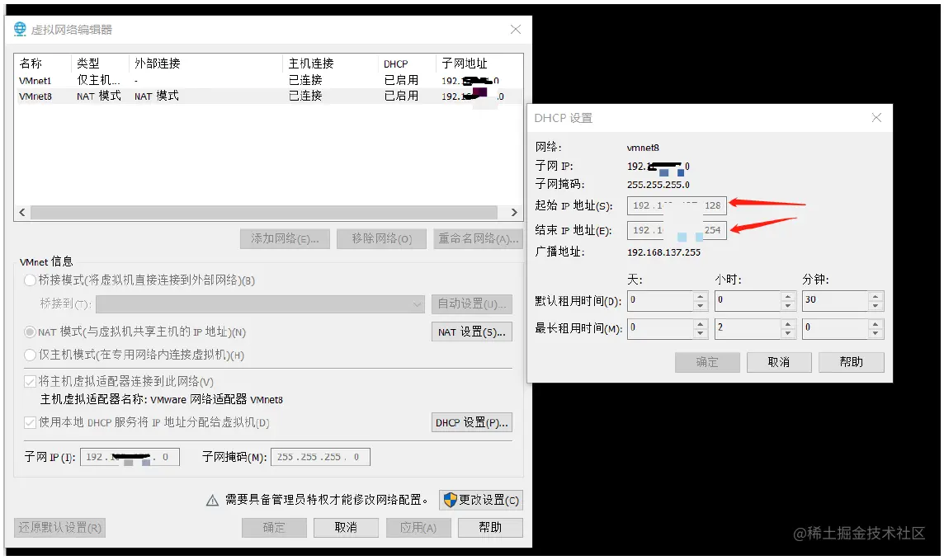Increase max lease minutes with up arrow

point(876,324)
